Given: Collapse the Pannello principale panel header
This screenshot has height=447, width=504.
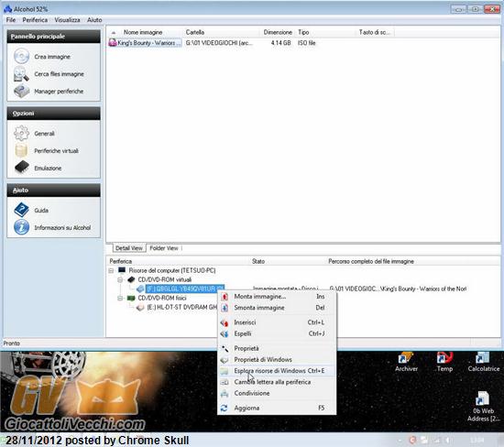Looking at the screenshot, I should [x=54, y=37].
